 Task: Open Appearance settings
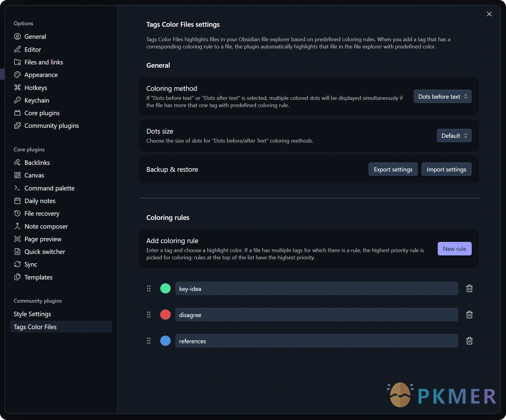point(61,75)
